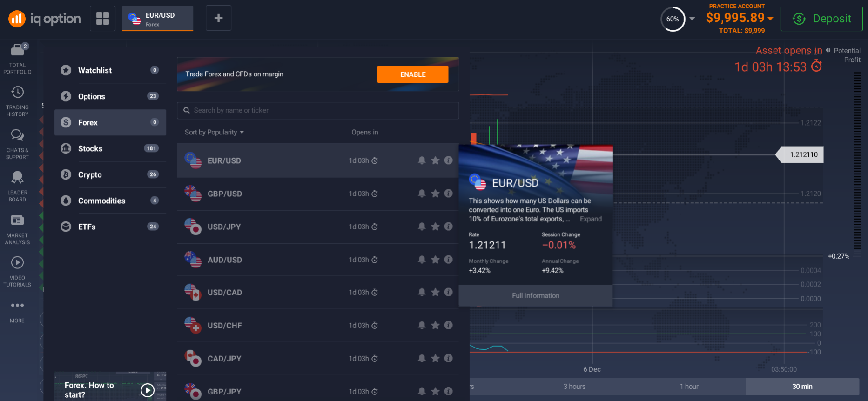
Task: Open info icon for USD/CAD
Action: pyautogui.click(x=448, y=292)
